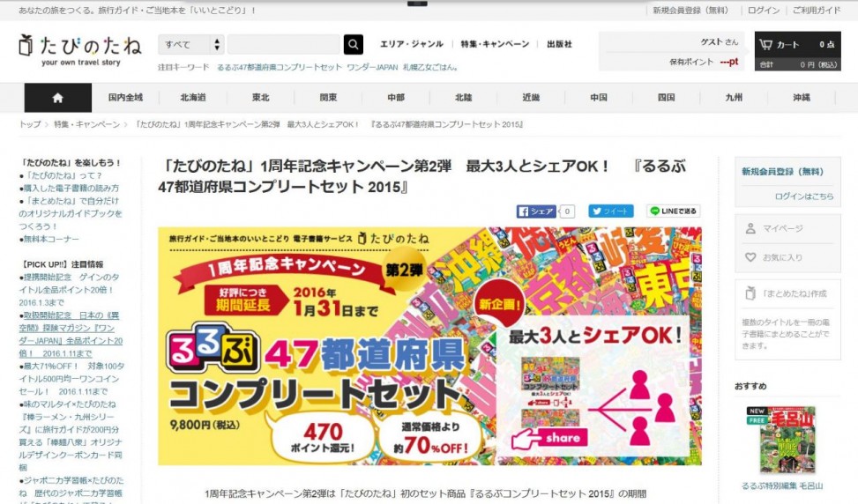Click the ログイン link at top
The width and height of the screenshot is (858, 504).
[763, 11]
